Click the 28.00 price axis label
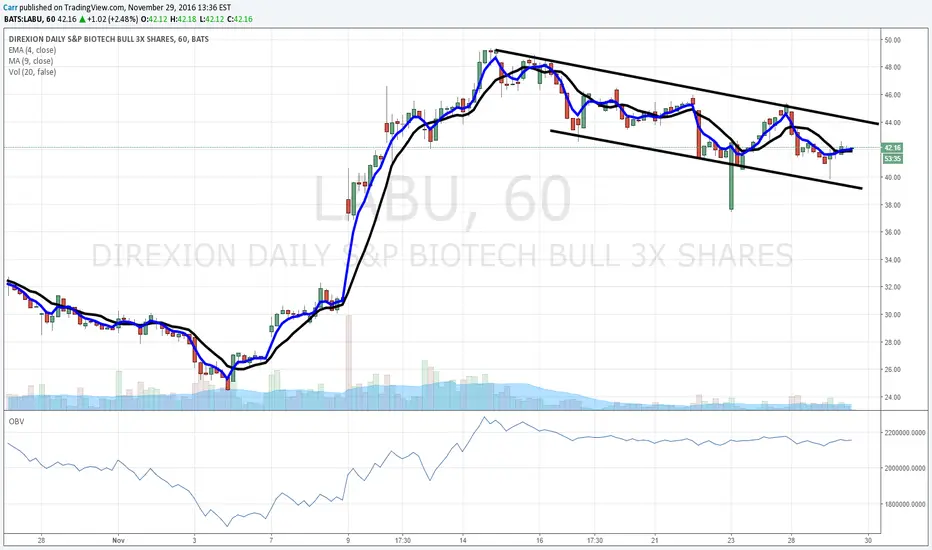 tap(892, 342)
